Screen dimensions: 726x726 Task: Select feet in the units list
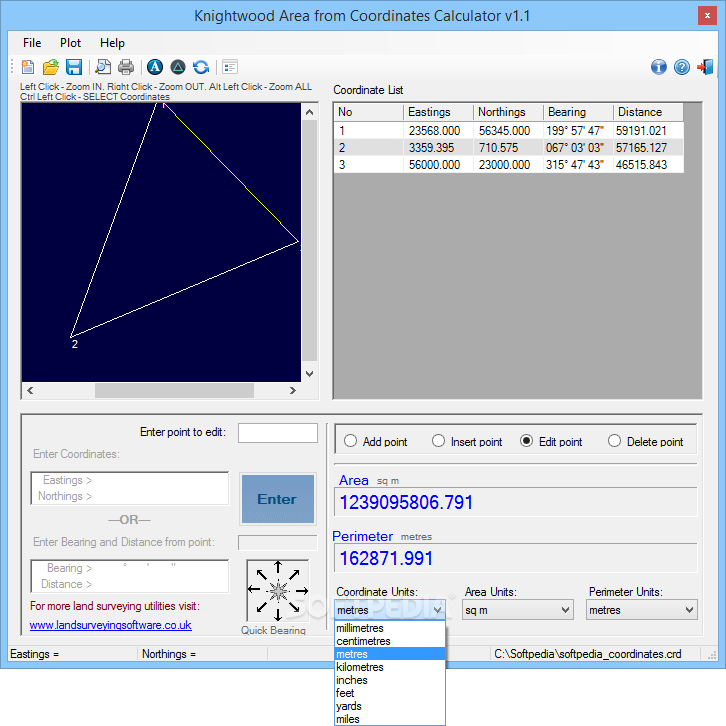pyautogui.click(x=389, y=693)
